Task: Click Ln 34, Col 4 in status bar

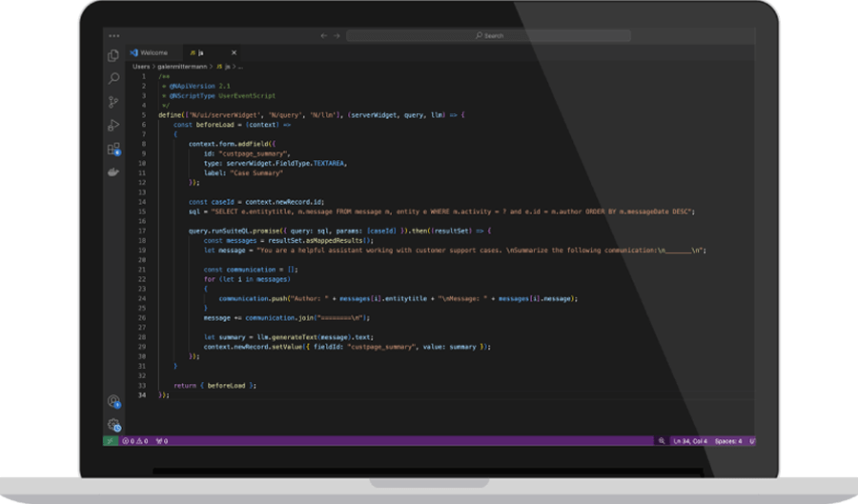Action: point(691,441)
